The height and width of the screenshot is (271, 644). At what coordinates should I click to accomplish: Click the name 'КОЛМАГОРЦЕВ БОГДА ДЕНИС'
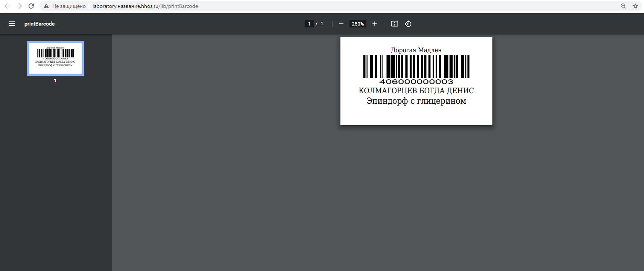416,91
